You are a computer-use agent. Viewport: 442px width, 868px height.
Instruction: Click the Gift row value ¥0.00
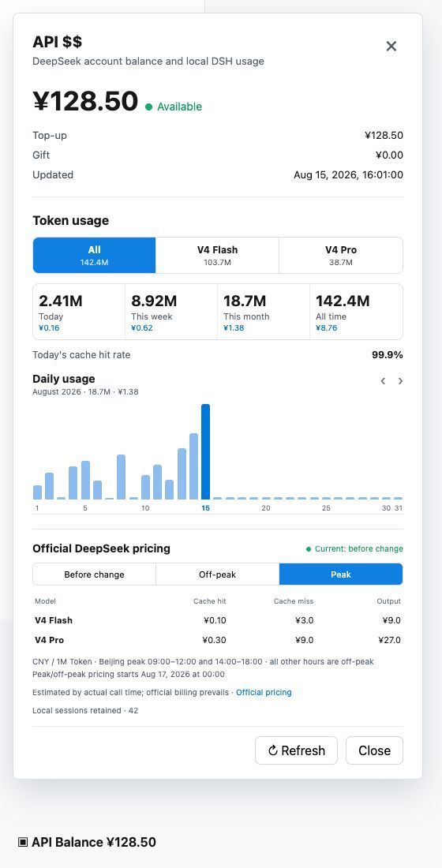pos(389,155)
